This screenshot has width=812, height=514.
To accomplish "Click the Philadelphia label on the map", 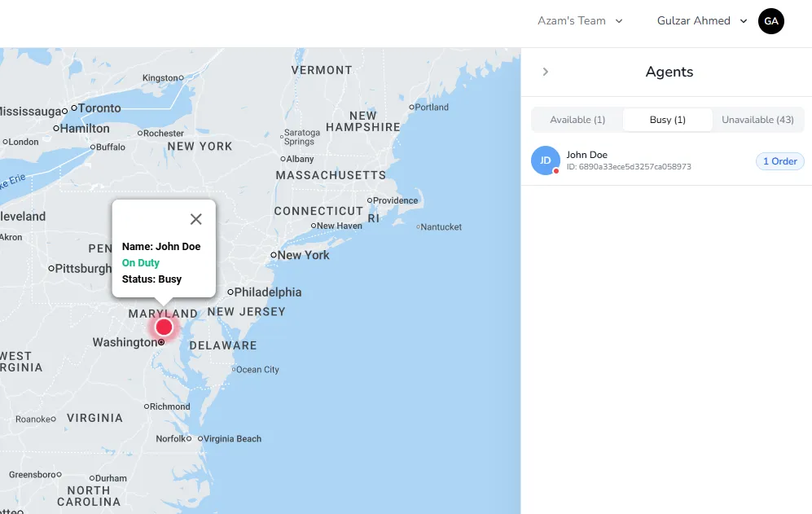I will coord(267,292).
